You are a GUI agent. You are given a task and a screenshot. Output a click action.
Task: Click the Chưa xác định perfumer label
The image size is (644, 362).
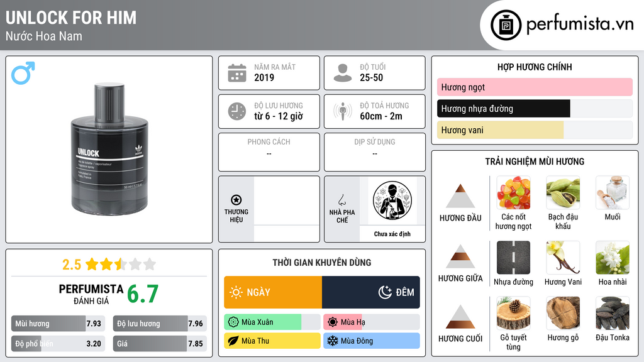click(392, 234)
